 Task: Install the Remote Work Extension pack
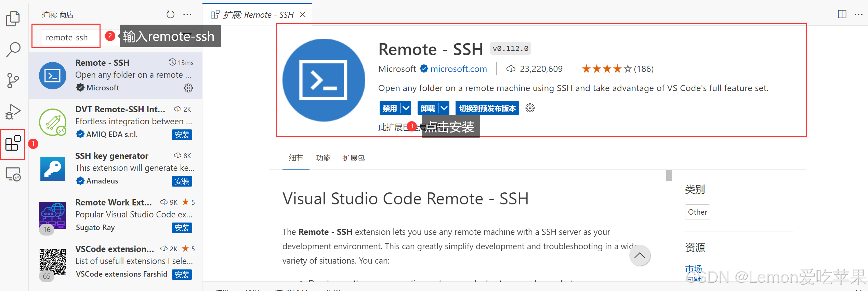182,228
